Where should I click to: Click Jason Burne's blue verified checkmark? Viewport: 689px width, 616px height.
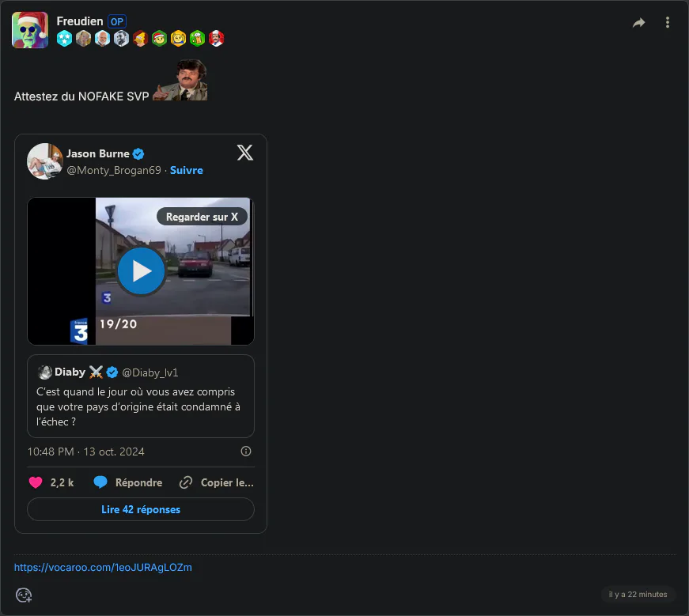tap(138, 154)
